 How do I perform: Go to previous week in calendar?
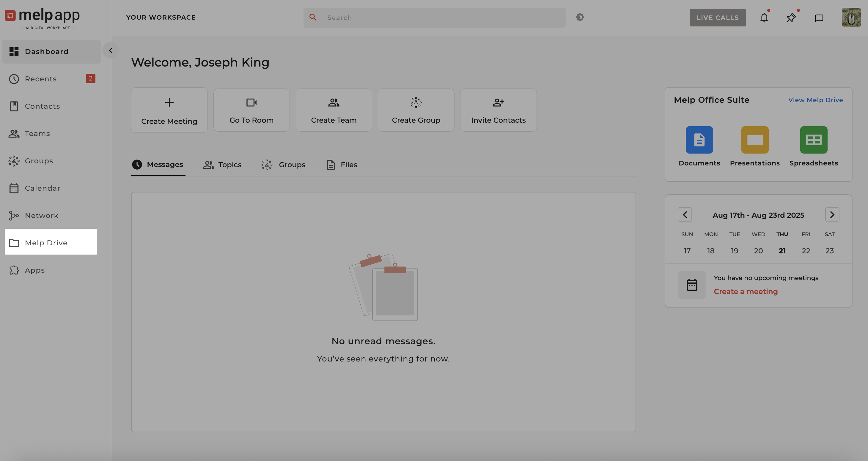[x=684, y=214]
